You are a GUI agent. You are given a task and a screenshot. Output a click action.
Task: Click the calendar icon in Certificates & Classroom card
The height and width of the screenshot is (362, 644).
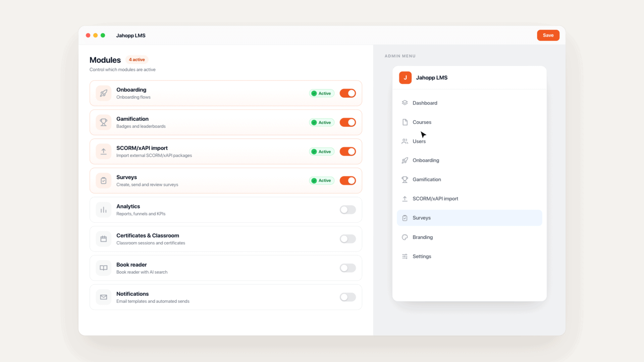tap(104, 239)
